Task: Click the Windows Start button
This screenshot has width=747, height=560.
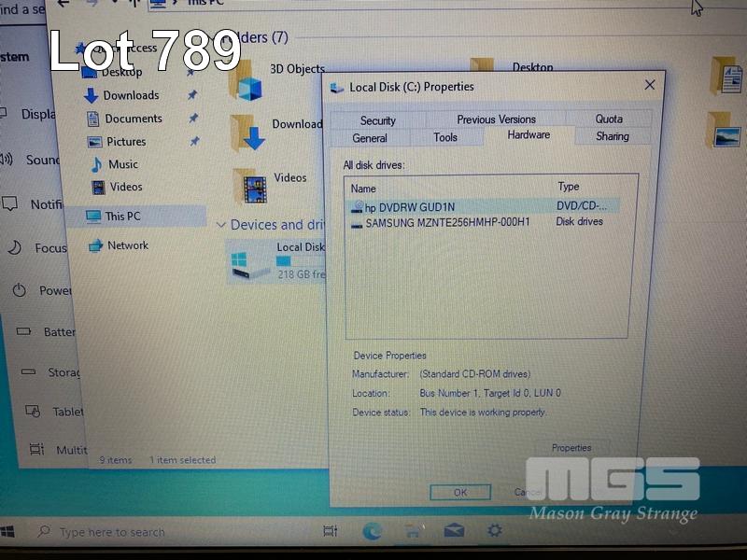Action: 7,531
